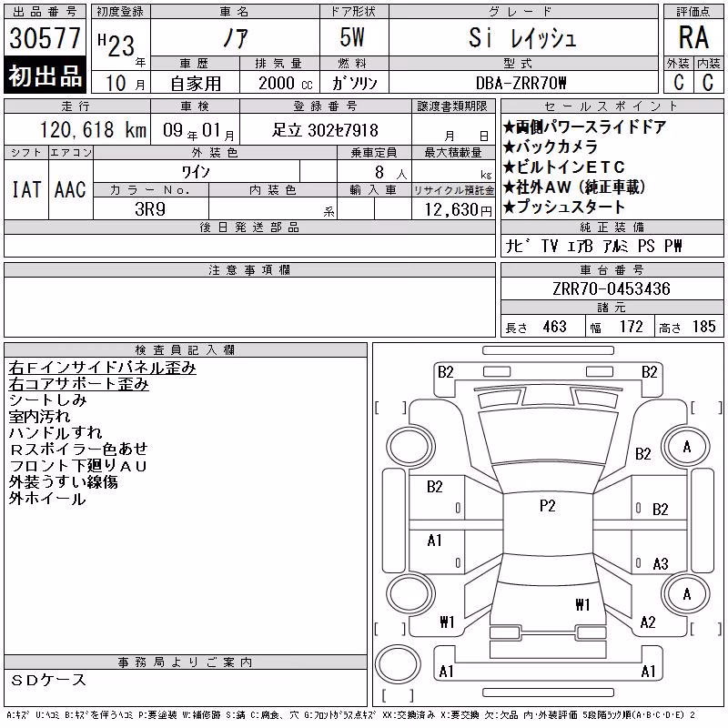Click the P2 roof mark on diagram
Image resolution: width=728 pixels, height=728 pixels.
(x=548, y=506)
